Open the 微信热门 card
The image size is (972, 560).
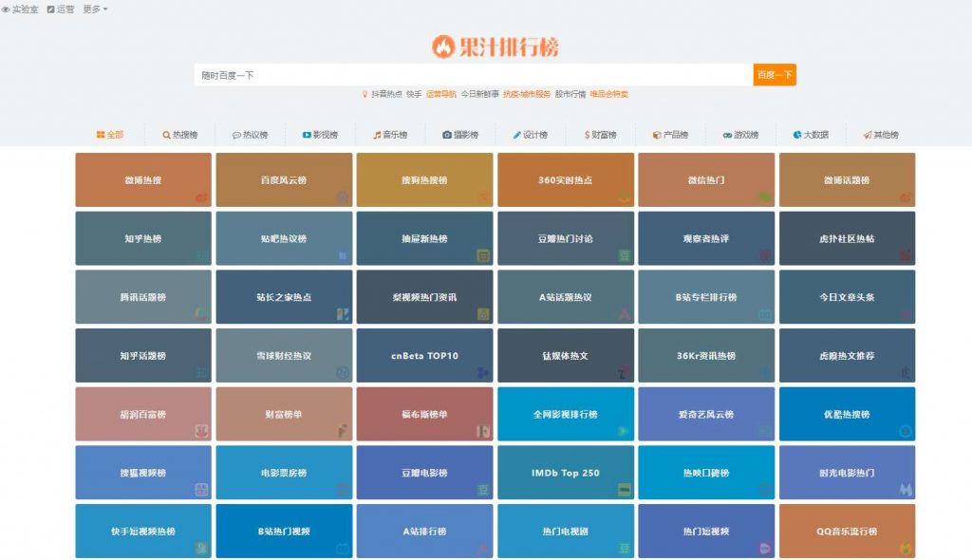[706, 179]
